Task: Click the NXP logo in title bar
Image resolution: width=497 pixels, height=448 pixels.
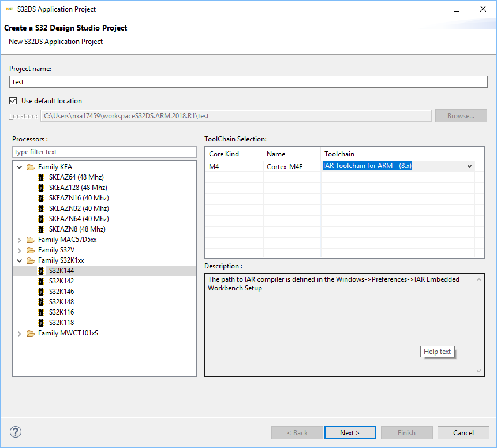Action: point(10,9)
